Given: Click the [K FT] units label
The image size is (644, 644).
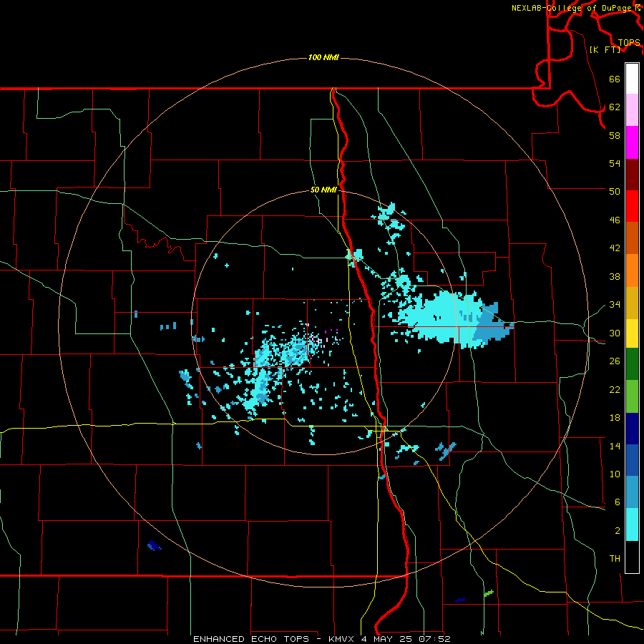Looking at the screenshot, I should [x=605, y=49].
